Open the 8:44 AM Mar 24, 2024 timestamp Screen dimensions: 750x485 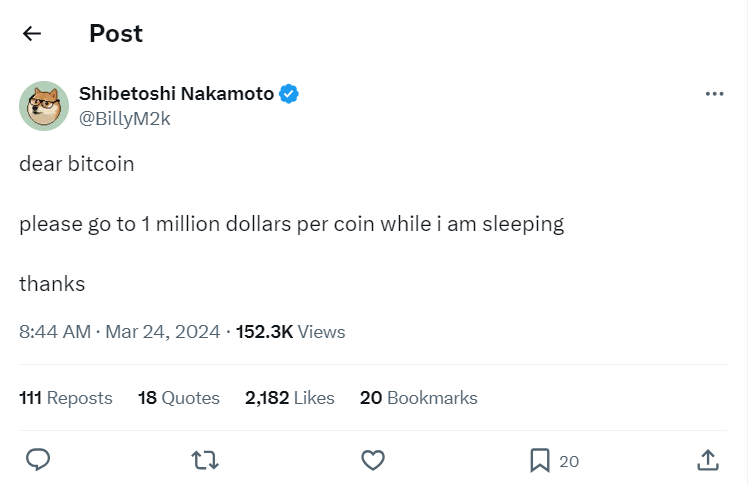(x=119, y=332)
